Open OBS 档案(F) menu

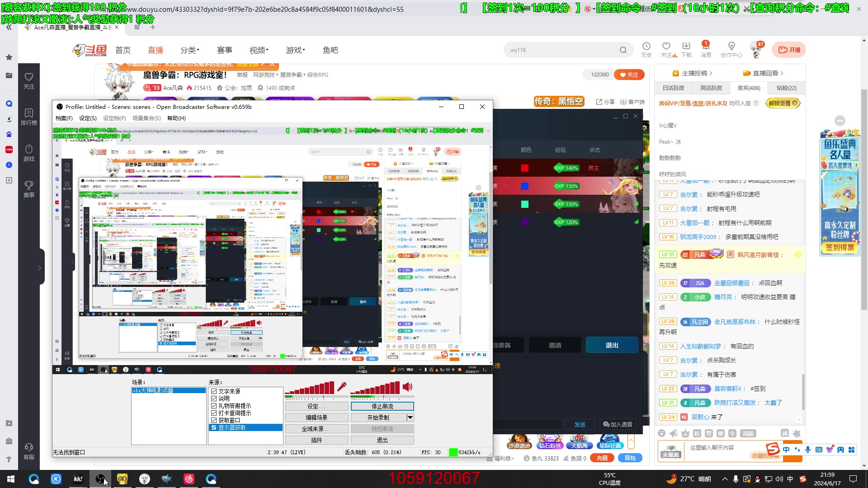(x=64, y=118)
